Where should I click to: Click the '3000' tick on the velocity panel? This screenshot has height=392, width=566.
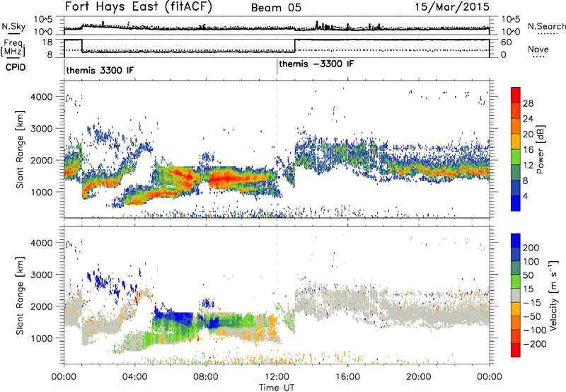click(42, 275)
